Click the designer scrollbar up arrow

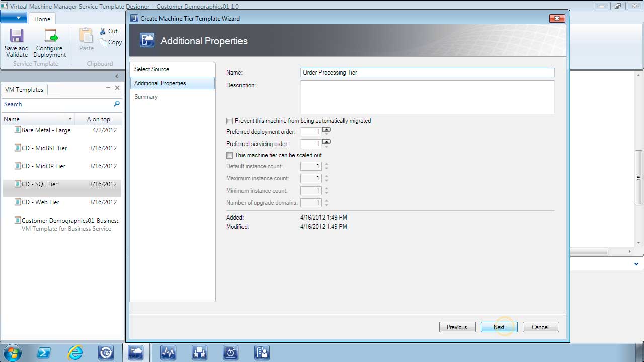tap(639, 76)
